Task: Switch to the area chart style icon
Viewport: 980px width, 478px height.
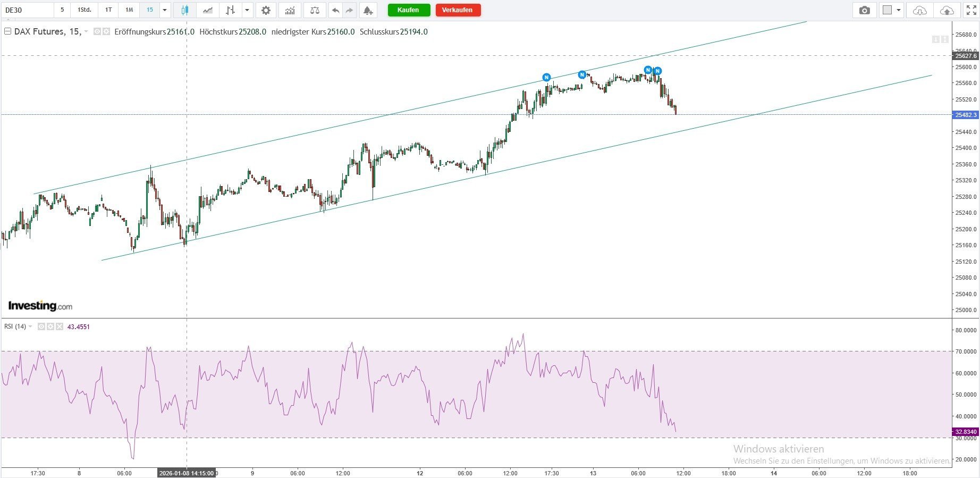Action: tap(208, 10)
